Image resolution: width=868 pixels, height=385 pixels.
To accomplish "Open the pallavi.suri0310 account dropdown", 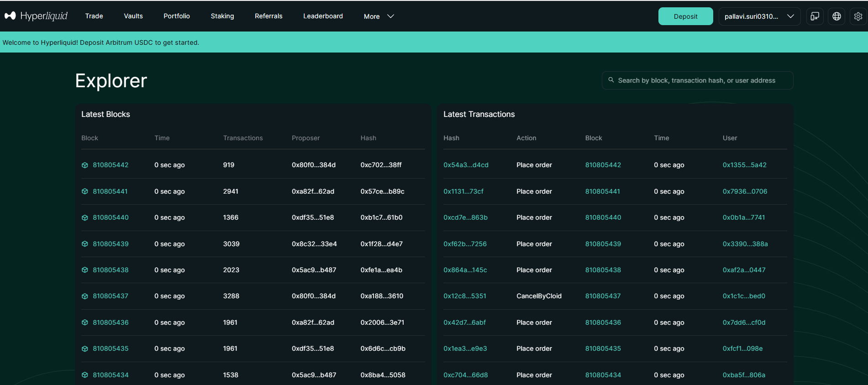I will pyautogui.click(x=759, y=16).
